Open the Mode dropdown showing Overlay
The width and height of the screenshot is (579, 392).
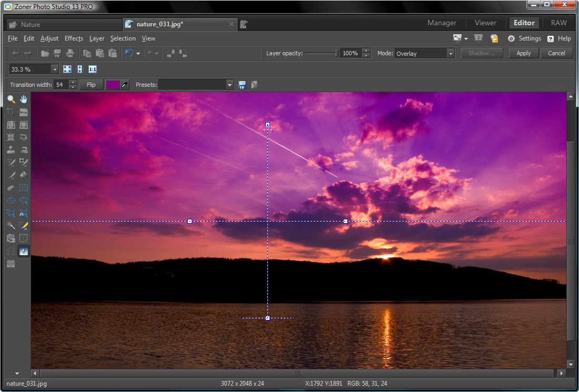[424, 53]
